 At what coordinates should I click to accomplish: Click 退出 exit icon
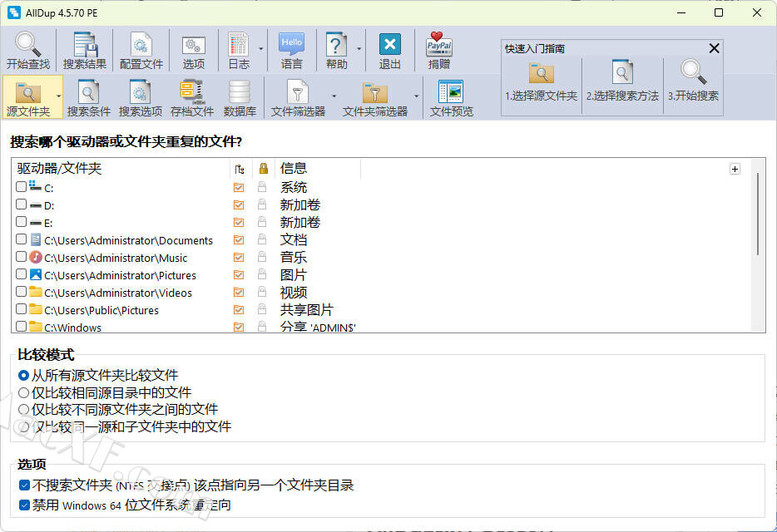(389, 50)
